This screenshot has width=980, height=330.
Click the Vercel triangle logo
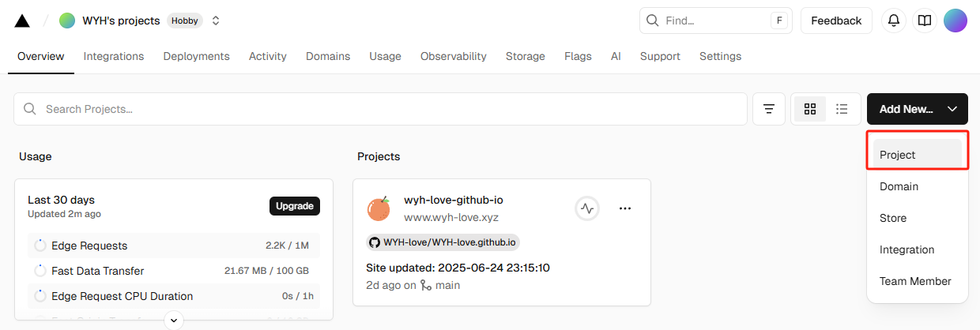point(22,21)
